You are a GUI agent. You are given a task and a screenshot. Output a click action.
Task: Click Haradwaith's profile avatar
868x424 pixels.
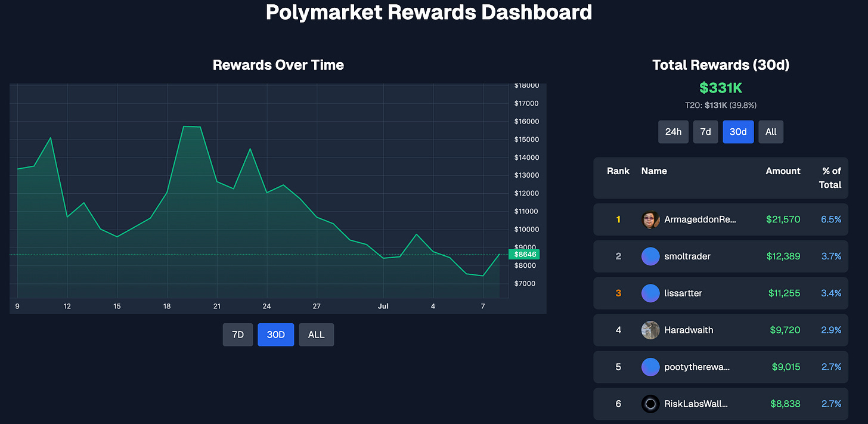[x=650, y=330]
